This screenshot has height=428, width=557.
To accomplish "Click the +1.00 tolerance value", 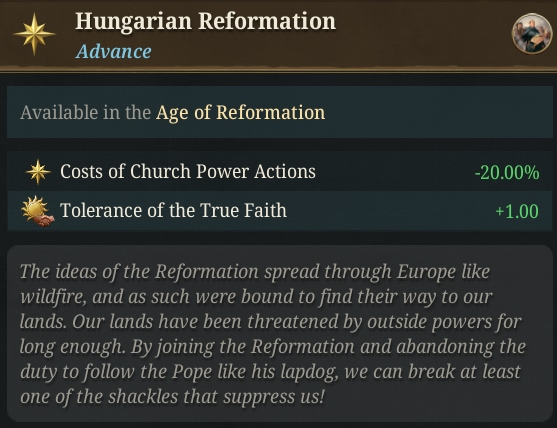I will click(517, 211).
